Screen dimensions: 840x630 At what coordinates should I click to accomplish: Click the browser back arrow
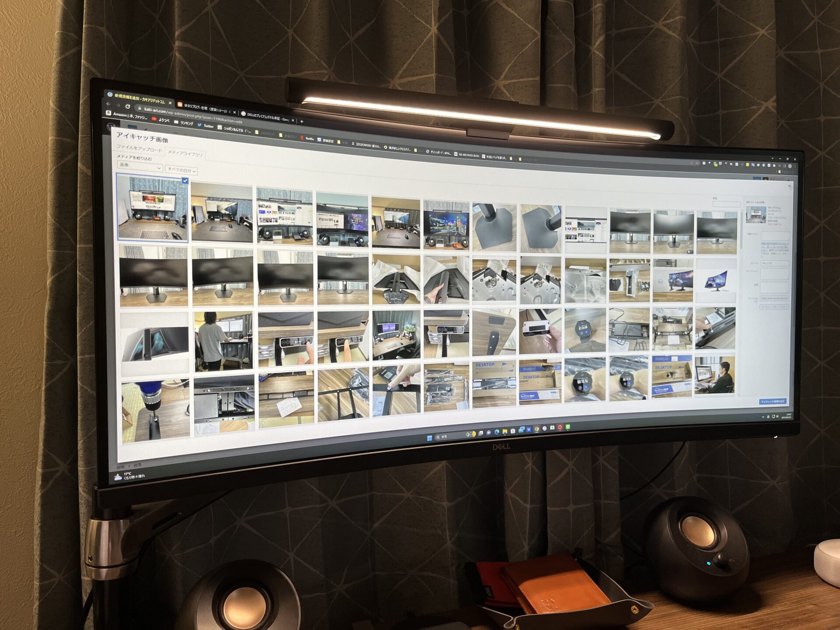pos(108,104)
